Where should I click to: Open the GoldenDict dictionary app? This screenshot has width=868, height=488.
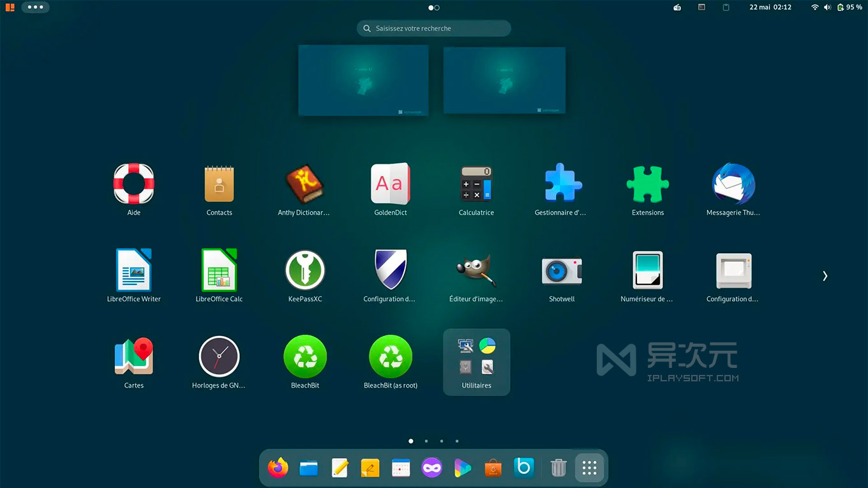(x=390, y=183)
